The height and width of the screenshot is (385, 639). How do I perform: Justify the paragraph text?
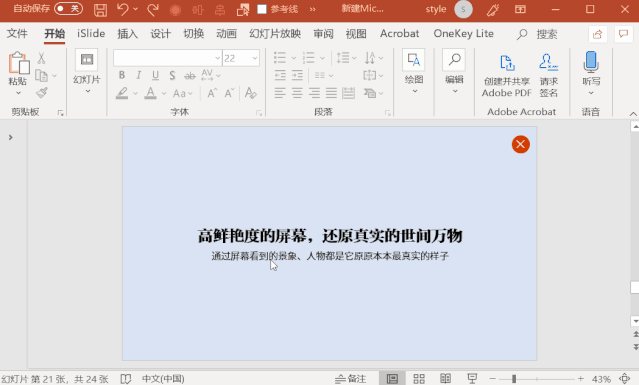click(331, 93)
